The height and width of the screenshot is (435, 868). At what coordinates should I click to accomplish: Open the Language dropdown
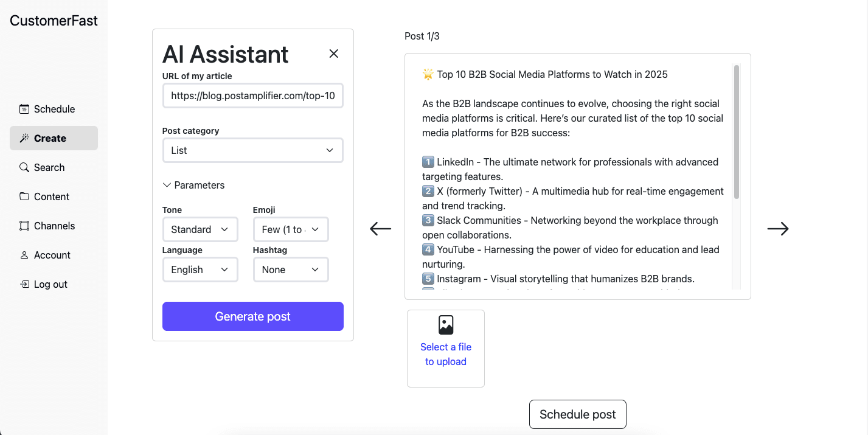(200, 270)
